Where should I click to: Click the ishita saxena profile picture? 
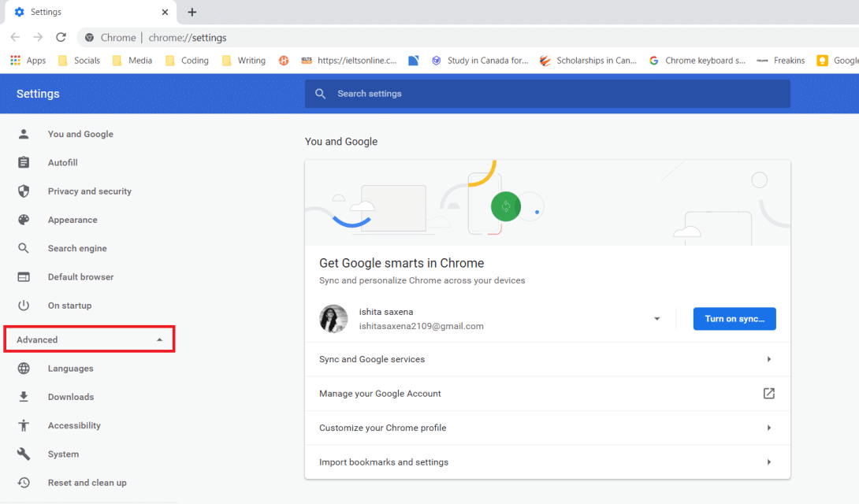click(333, 318)
